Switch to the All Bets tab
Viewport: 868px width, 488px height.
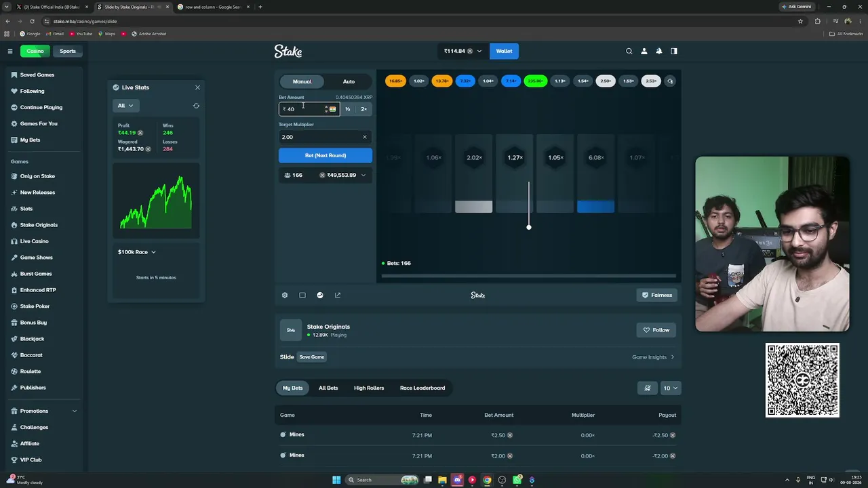point(328,388)
